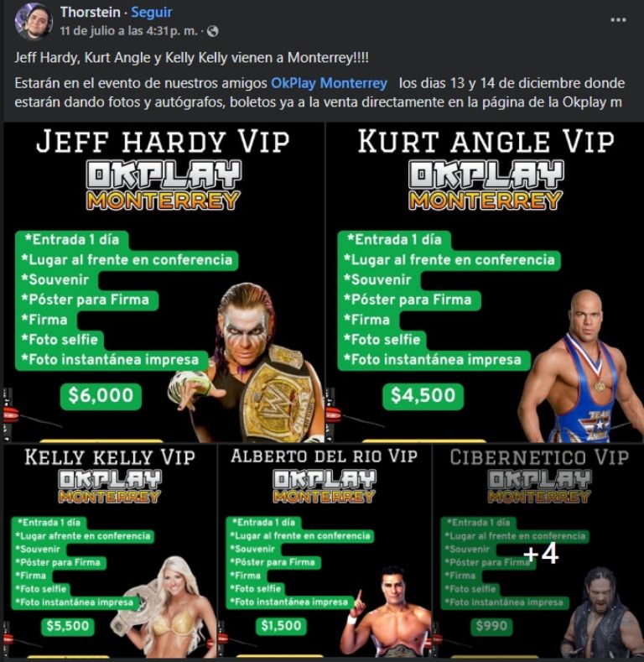The width and height of the screenshot is (644, 662).
Task: Follow Thorstein via the Seguir link
Action: click(152, 13)
